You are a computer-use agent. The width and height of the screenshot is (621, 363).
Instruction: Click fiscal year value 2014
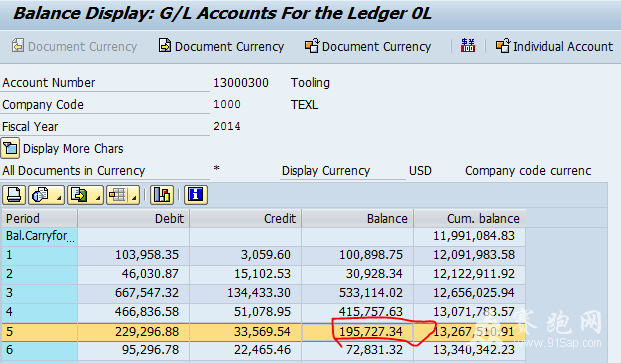(227, 126)
